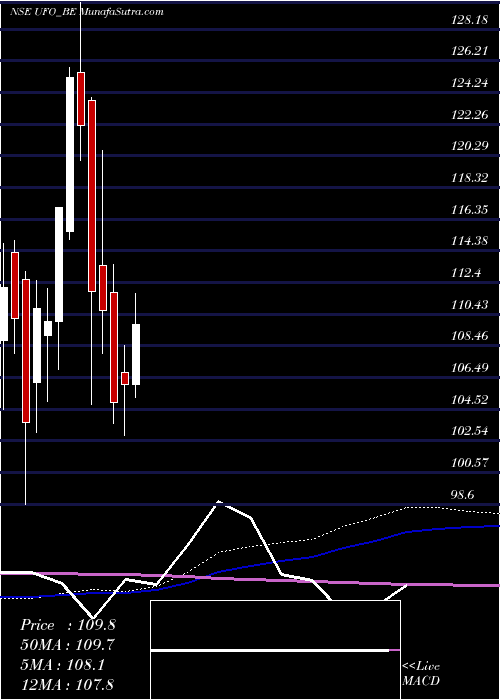
Task: Click the 124.24 price axis label
Action: coord(469,83)
